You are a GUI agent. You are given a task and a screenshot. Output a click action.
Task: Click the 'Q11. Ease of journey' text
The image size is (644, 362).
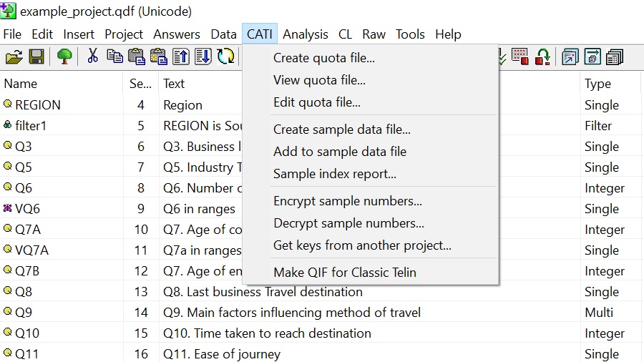click(222, 354)
